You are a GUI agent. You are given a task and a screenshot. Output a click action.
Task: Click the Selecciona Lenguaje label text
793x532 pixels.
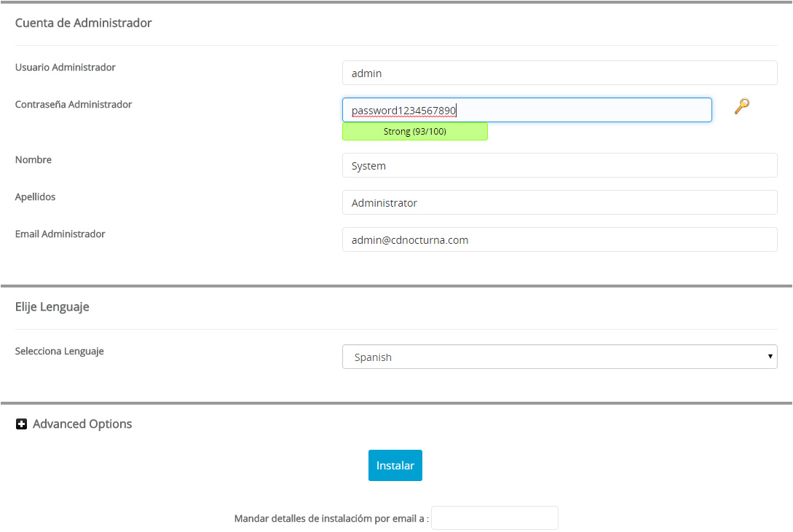click(60, 351)
